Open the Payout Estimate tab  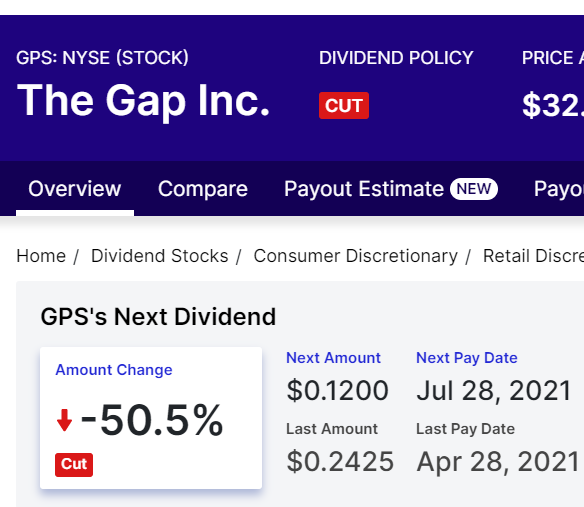pos(364,189)
